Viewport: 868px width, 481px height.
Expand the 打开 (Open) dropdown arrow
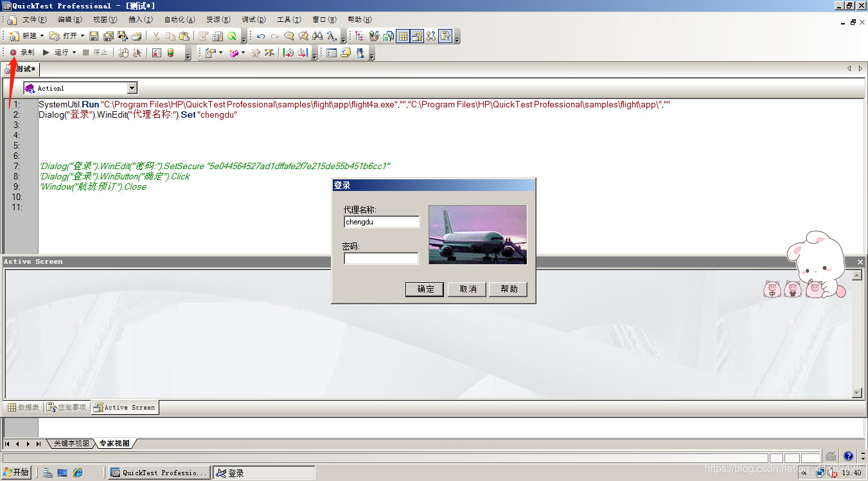[82, 36]
